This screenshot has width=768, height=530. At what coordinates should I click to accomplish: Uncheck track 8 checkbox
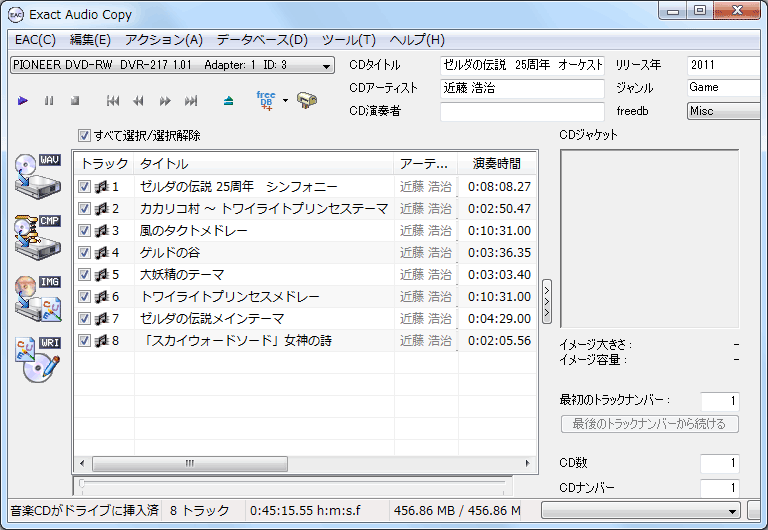(84, 340)
